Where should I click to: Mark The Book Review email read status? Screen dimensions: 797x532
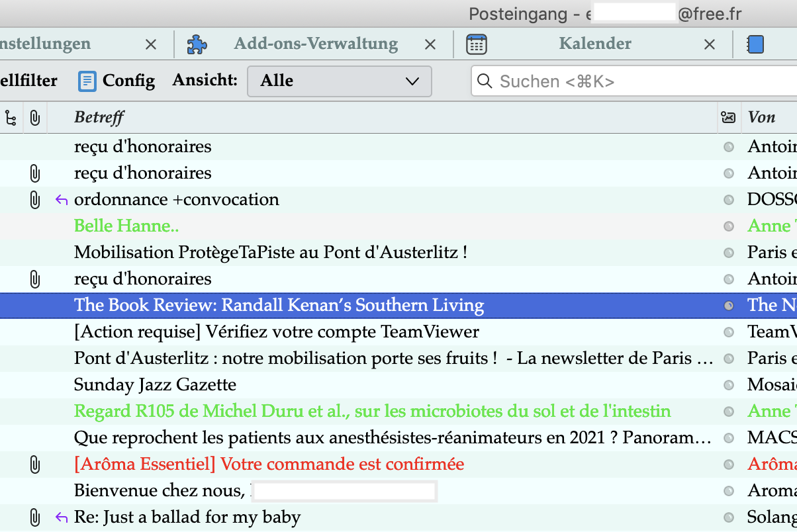click(x=729, y=306)
